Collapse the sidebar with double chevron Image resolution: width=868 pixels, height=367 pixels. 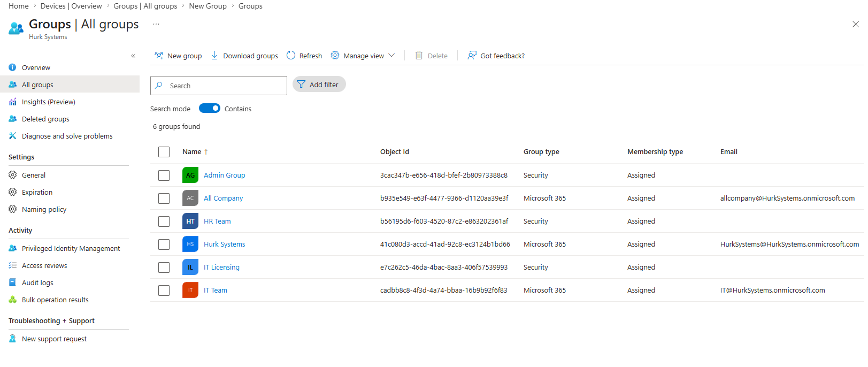[x=133, y=56]
